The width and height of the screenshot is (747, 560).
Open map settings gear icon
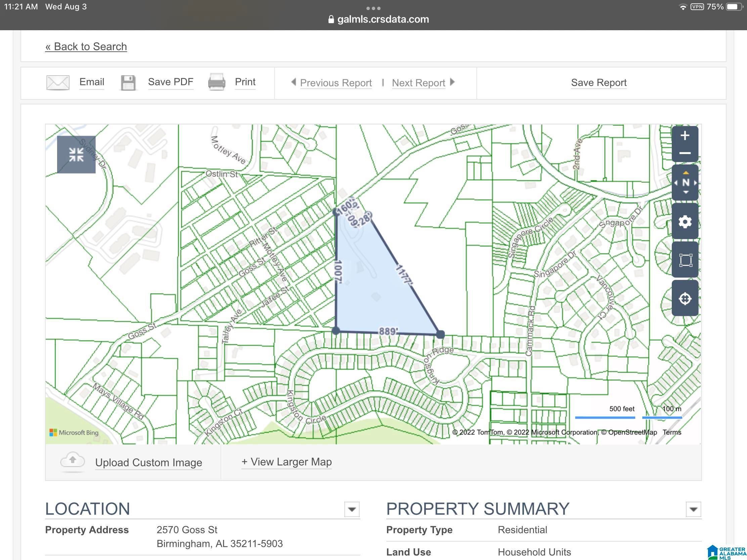[x=685, y=222]
